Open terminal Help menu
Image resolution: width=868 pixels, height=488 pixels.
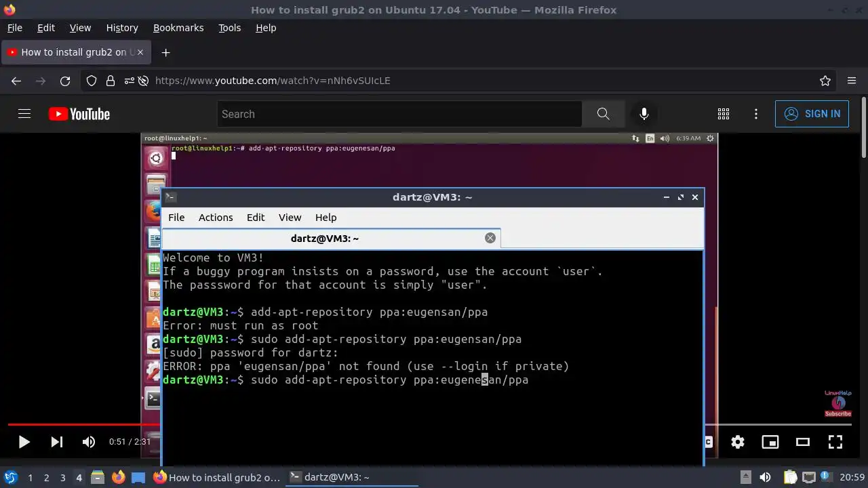coord(325,217)
